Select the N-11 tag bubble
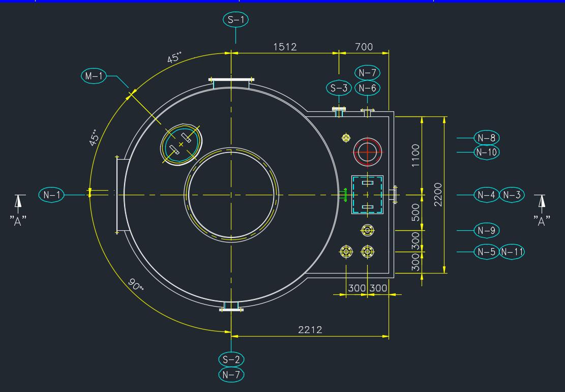Viewport: 565px width, 392px height. click(512, 252)
